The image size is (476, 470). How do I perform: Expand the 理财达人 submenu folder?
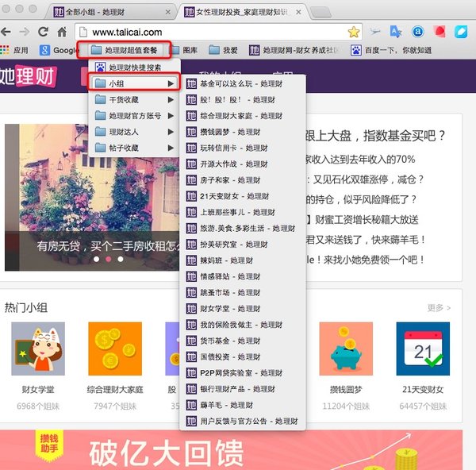[x=134, y=132]
